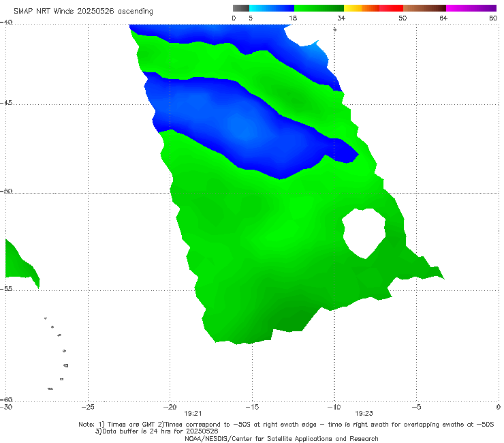The height and width of the screenshot is (443, 504).
Task: Click the red segment of the color bar
Action: tap(391, 8)
